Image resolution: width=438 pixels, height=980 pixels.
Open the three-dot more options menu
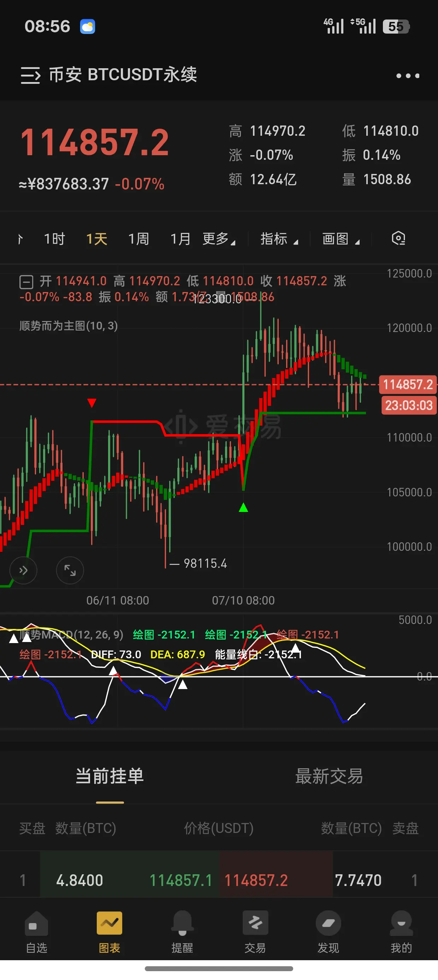click(408, 76)
